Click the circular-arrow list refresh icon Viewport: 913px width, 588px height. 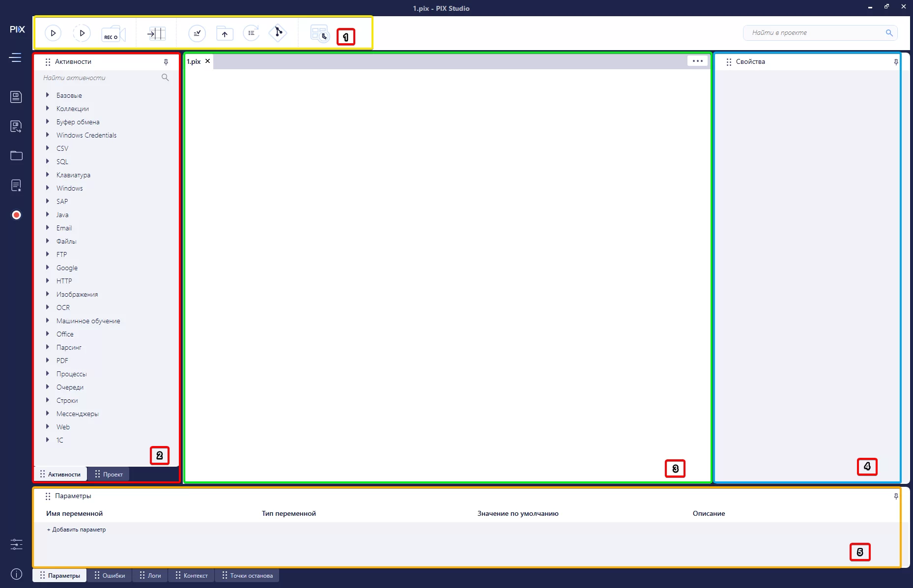pyautogui.click(x=251, y=33)
